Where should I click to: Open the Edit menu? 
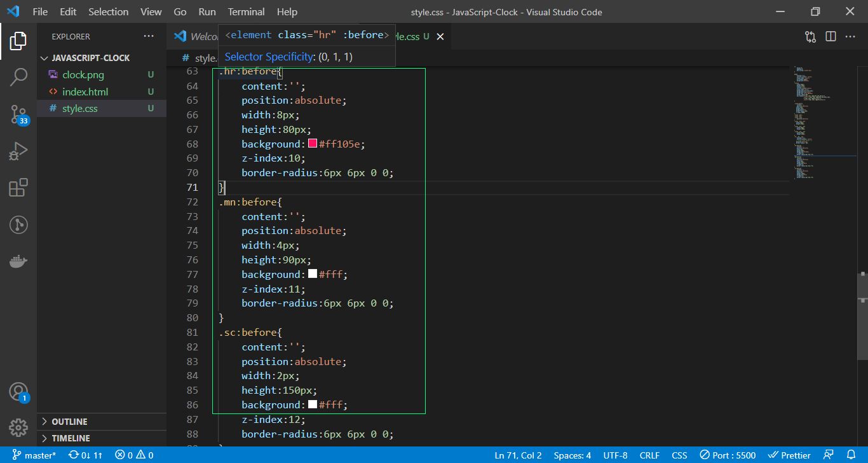click(x=68, y=11)
